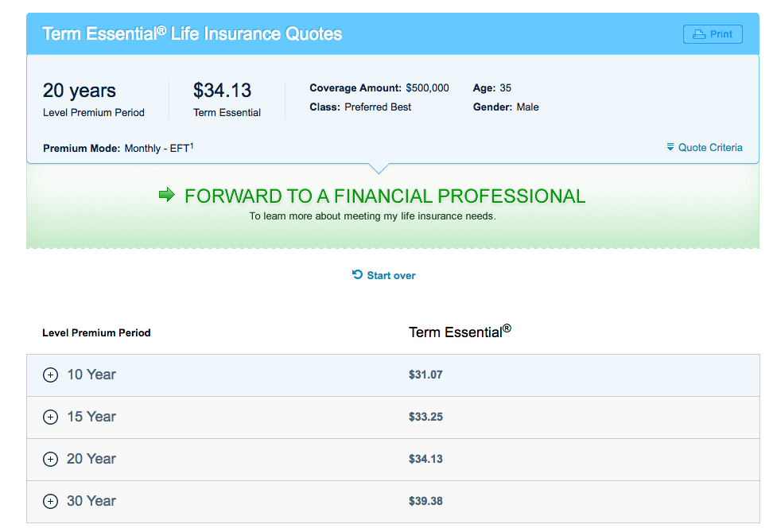Click the $31.07 premium value
This screenshot has width=773, height=532.
pyautogui.click(x=425, y=375)
